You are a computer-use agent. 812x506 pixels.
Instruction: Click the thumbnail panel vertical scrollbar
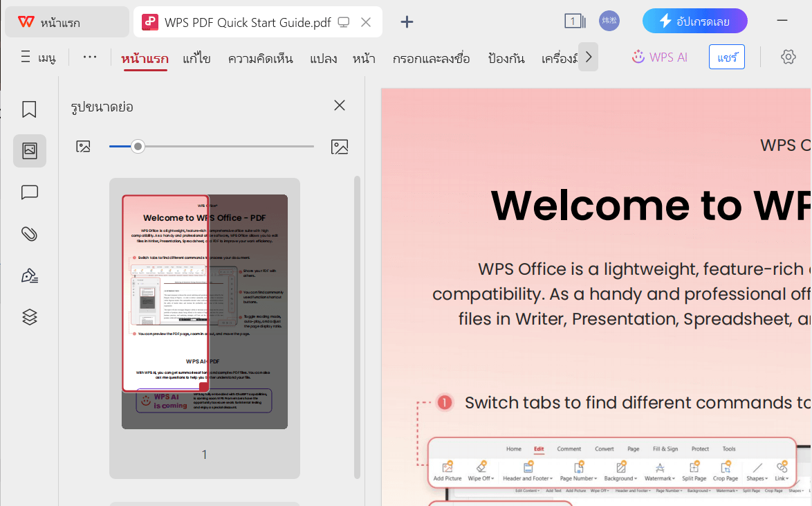click(357, 327)
